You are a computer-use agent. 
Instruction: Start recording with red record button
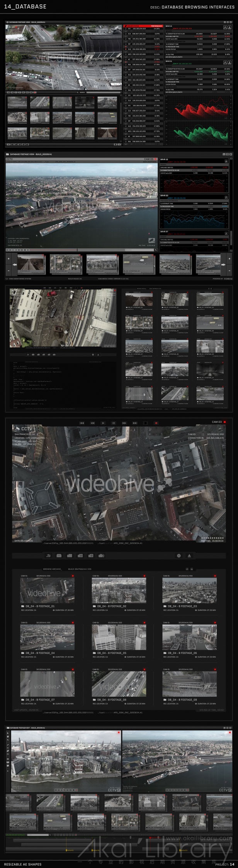pos(156,423)
